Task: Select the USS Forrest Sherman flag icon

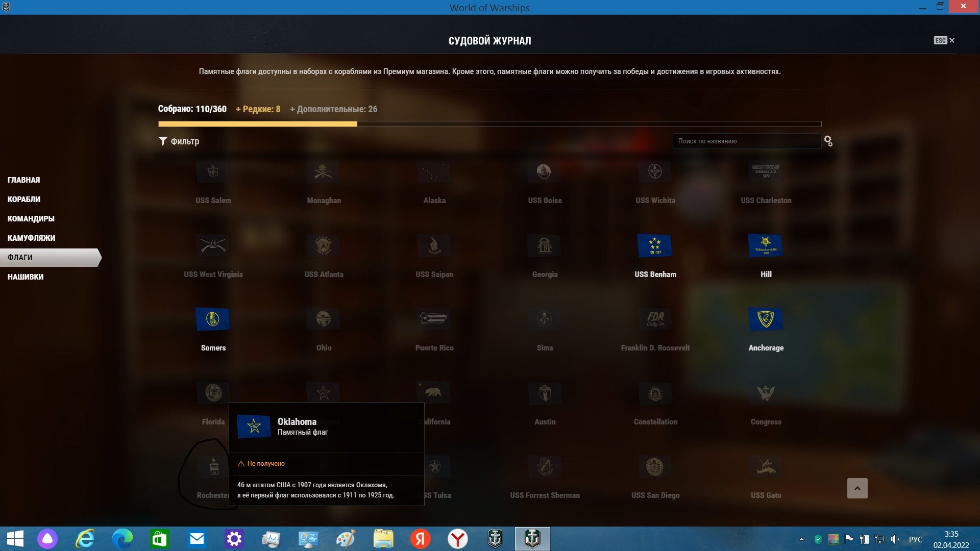Action: pyautogui.click(x=545, y=466)
